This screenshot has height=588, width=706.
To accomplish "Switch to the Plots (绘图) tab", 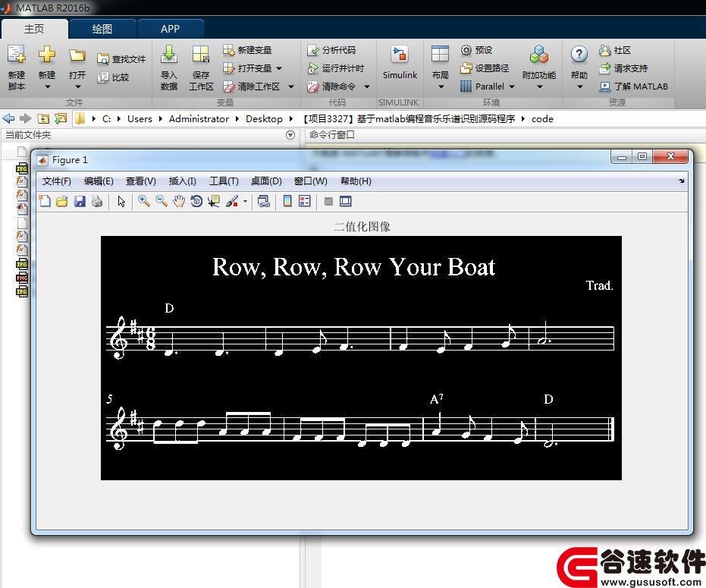I will tap(102, 29).
